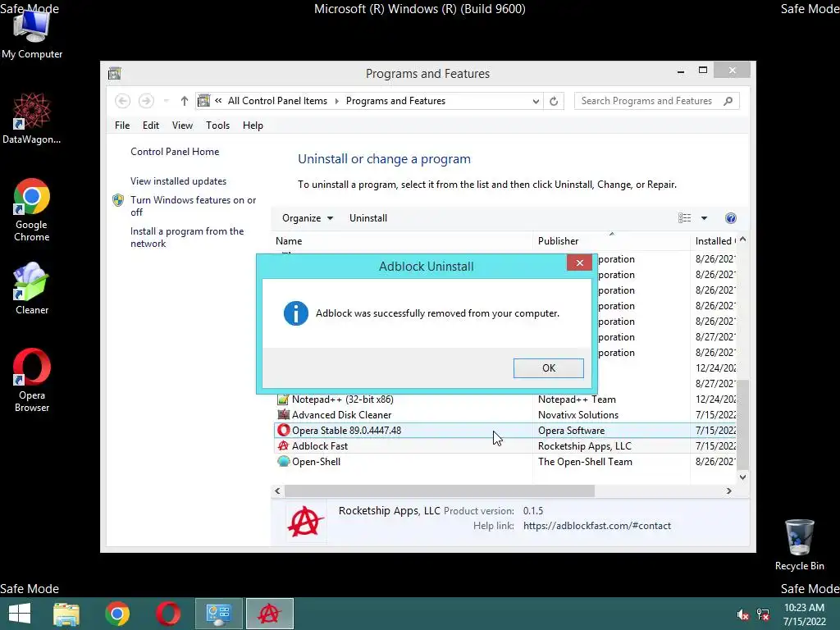This screenshot has width=840, height=630.
Task: Refresh the Programs and Features list
Action: pos(554,101)
